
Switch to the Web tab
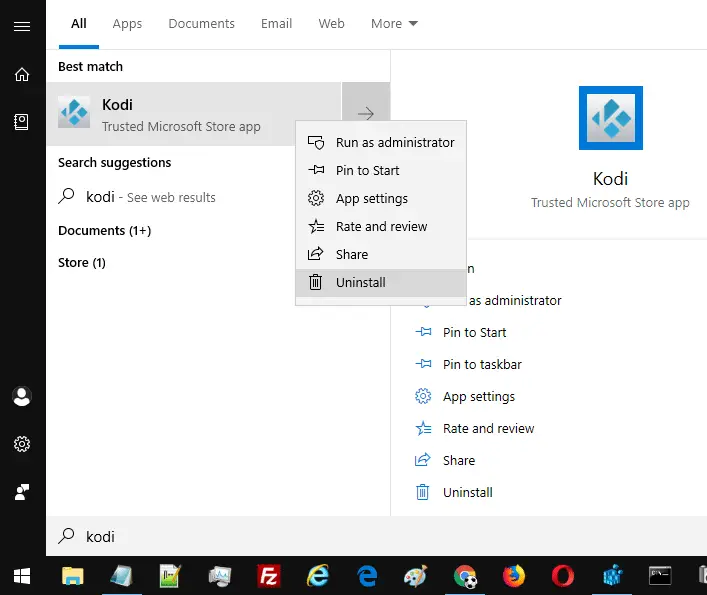click(331, 23)
